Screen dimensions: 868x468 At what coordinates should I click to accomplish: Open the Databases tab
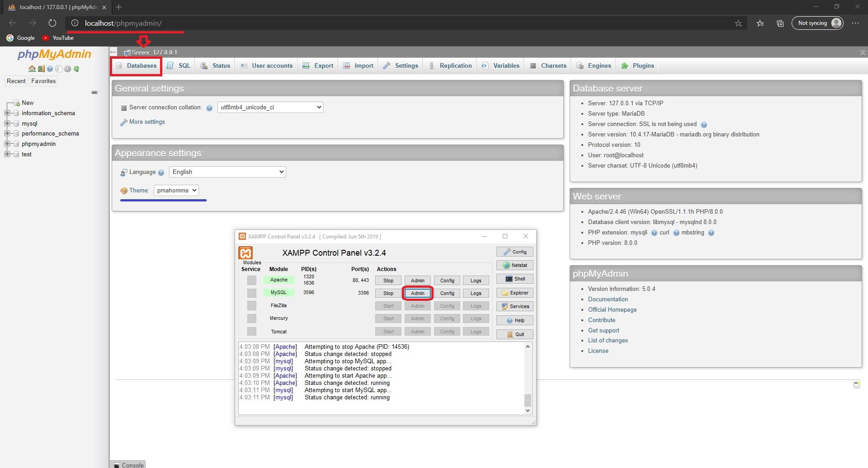coord(136,66)
